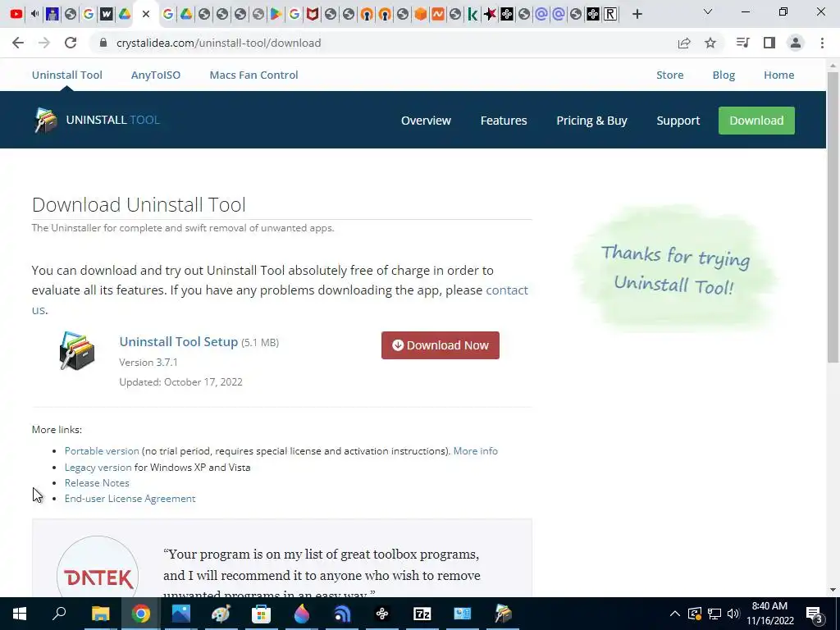
Task: Open Uninstall Tool app from taskbar
Action: click(x=503, y=614)
